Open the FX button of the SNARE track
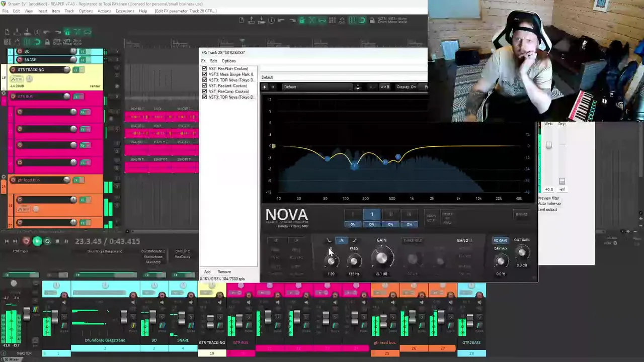The height and width of the screenshot is (362, 644). (84, 60)
